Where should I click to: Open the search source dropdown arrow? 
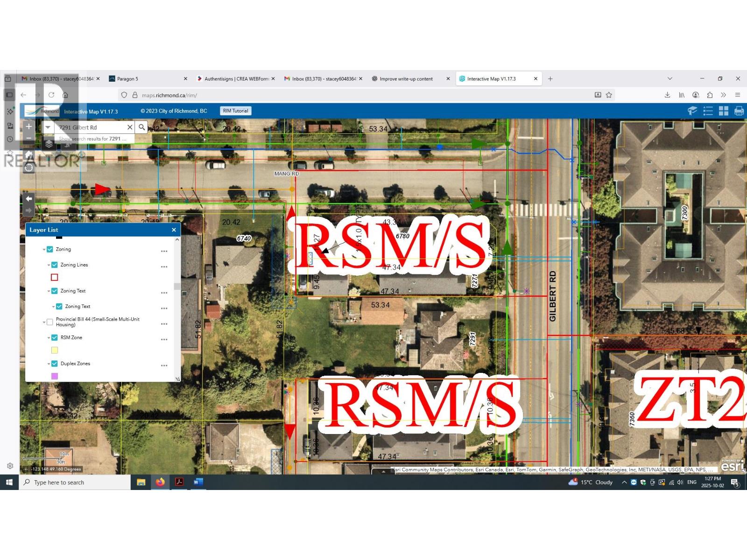tap(48, 127)
